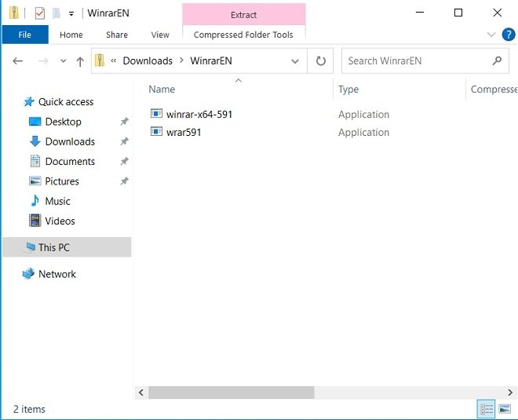Click the Application type of winrar-x64-591
518x420 pixels.
point(363,115)
